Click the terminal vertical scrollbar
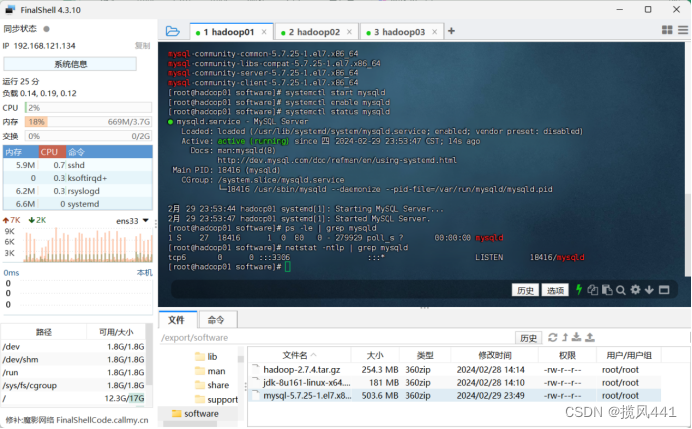 (x=687, y=235)
